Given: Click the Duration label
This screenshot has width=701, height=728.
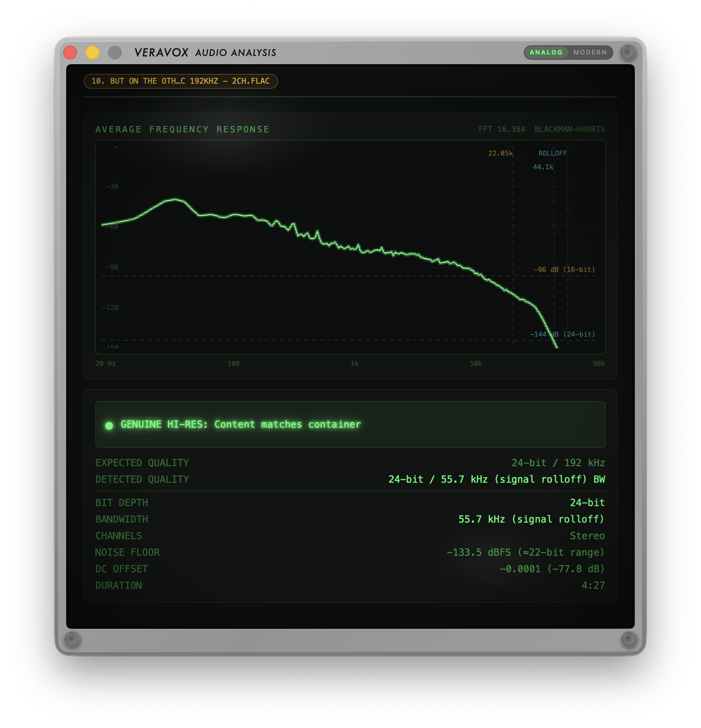Looking at the screenshot, I should pyautogui.click(x=119, y=585).
